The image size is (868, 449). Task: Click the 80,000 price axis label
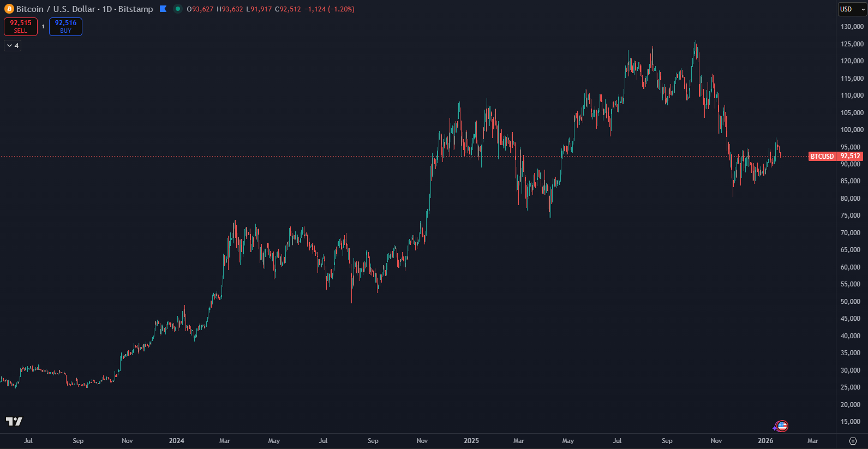click(851, 199)
